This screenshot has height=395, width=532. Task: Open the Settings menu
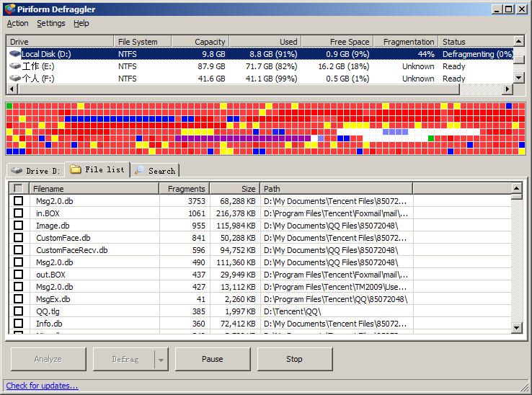(x=50, y=23)
